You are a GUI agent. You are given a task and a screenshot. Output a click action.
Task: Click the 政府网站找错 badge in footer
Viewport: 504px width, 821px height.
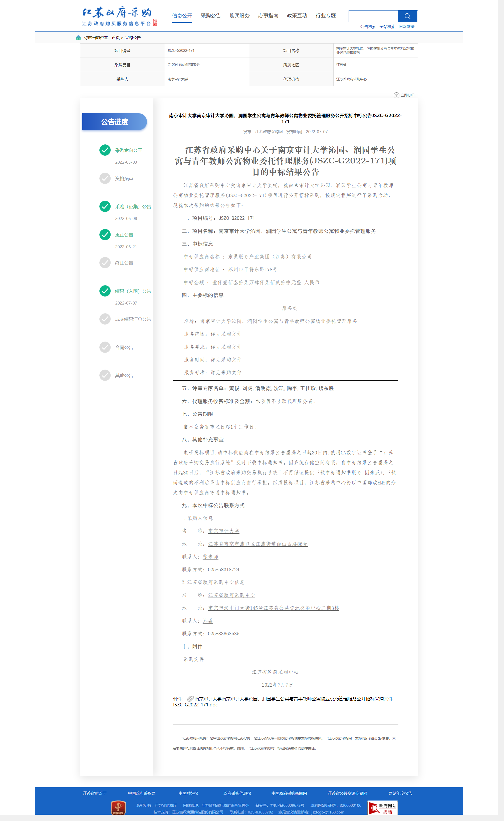(x=383, y=808)
